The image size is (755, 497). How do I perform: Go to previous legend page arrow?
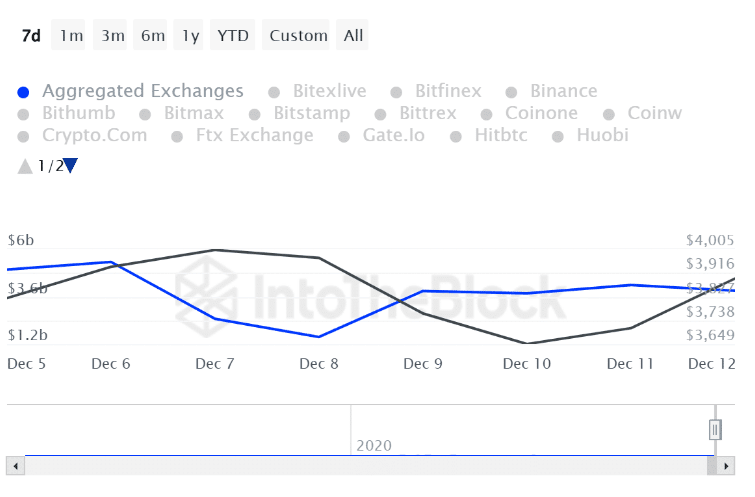pyautogui.click(x=25, y=166)
